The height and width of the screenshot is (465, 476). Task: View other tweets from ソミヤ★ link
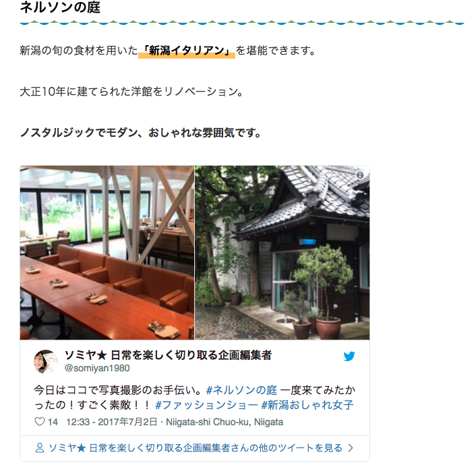pos(195,448)
